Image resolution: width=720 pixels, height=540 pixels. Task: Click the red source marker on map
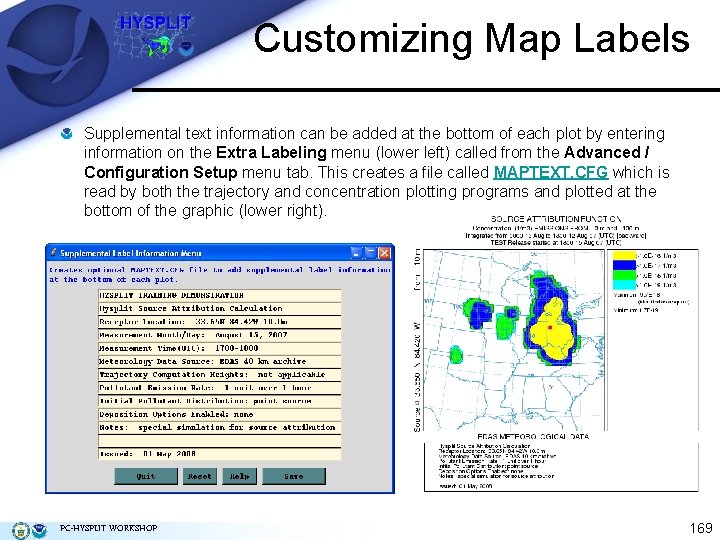coord(550,327)
